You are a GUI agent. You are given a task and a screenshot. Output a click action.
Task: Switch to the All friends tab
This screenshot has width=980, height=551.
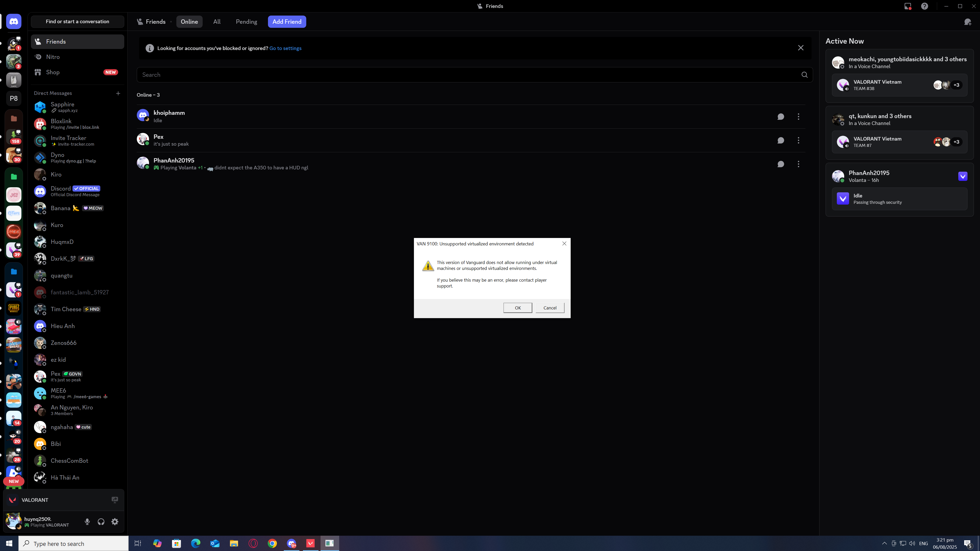click(x=217, y=22)
